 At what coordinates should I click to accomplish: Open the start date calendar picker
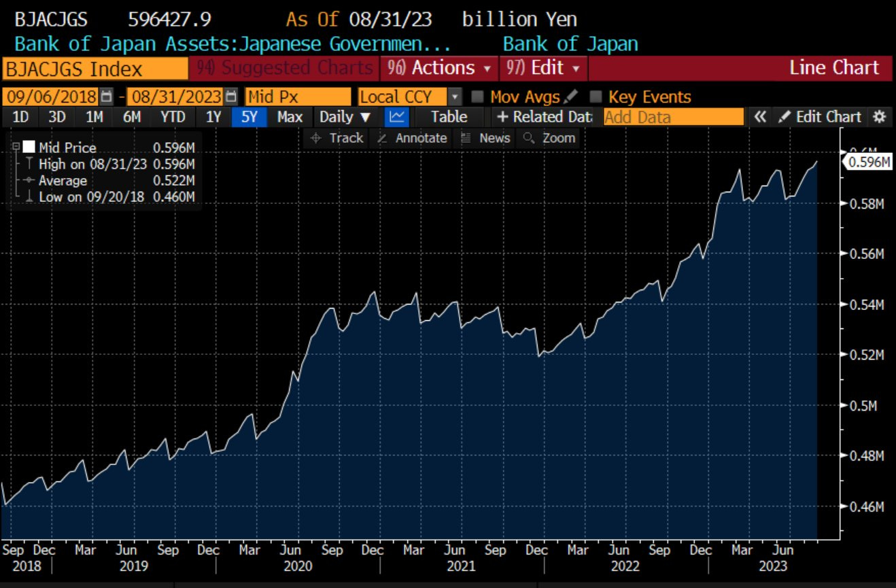[x=107, y=97]
